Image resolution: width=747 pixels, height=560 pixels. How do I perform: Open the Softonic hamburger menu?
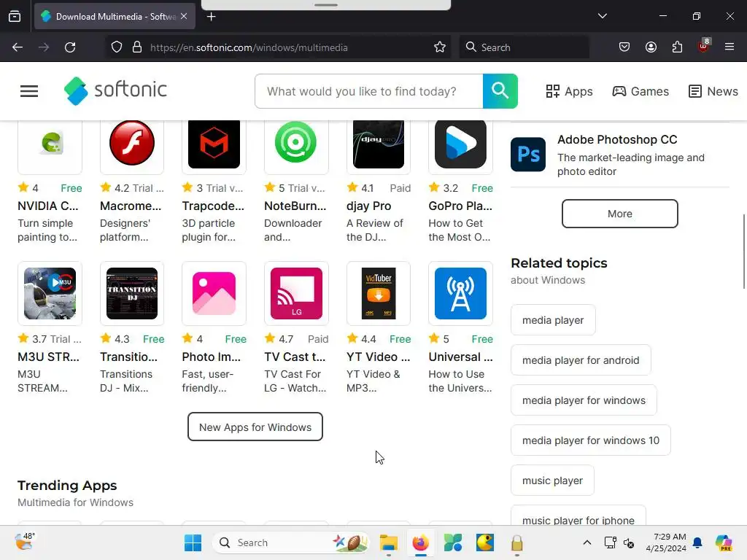click(x=29, y=91)
